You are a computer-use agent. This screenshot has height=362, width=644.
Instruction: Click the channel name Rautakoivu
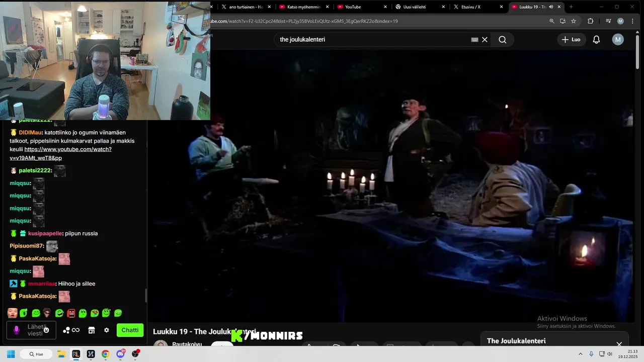point(187,344)
